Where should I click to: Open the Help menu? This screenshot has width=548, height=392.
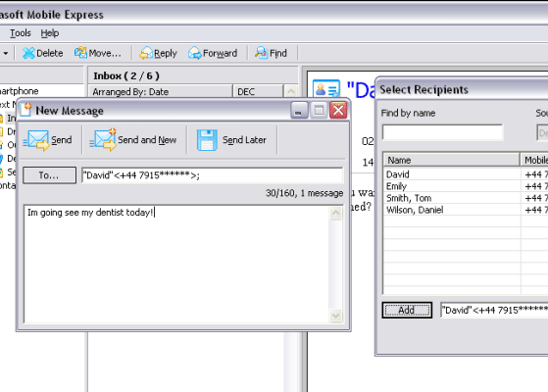pyautogui.click(x=50, y=33)
